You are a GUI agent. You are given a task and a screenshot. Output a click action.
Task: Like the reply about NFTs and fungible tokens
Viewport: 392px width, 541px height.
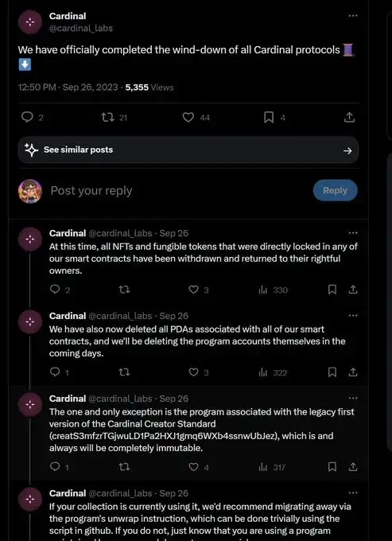tap(194, 290)
